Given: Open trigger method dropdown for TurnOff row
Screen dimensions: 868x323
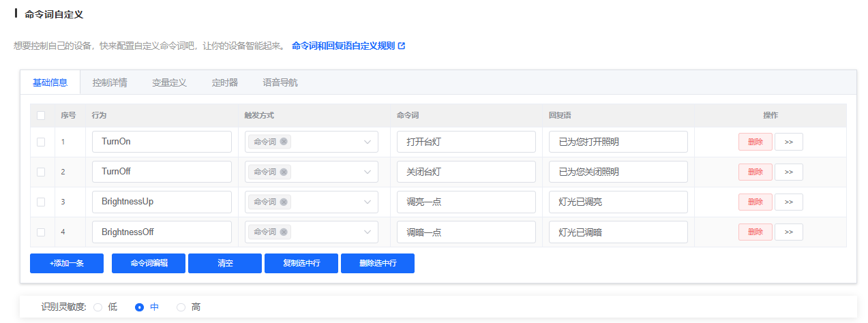Looking at the screenshot, I should point(367,172).
